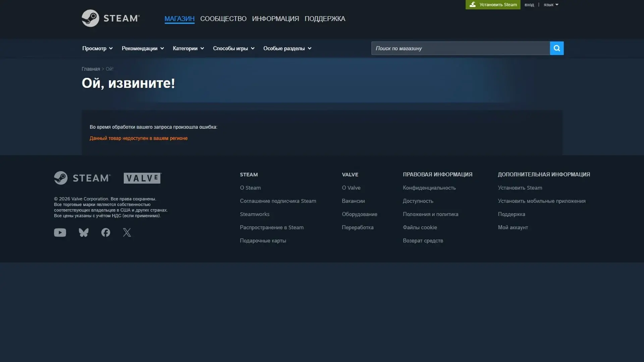
Task: Click the Steam logo in the header
Action: point(111,18)
